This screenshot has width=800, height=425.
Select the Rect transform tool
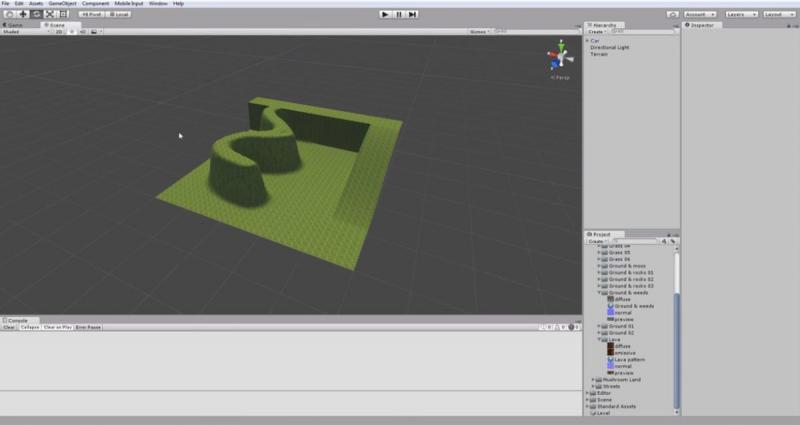(62, 14)
